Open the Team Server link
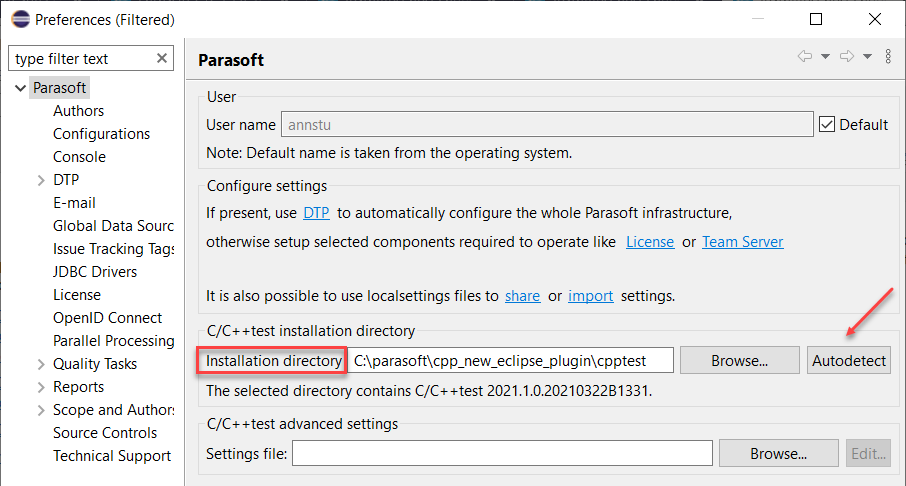The width and height of the screenshot is (906, 486). click(742, 242)
